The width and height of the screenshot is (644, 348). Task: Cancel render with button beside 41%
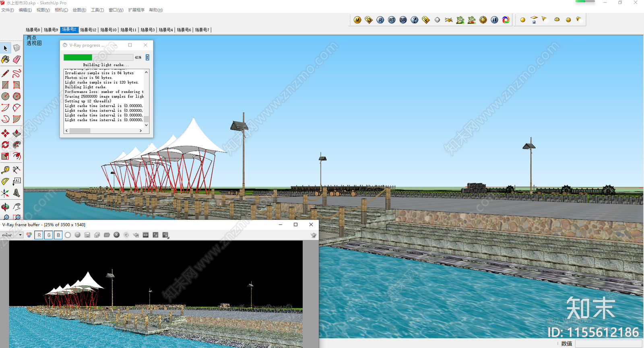coord(147,58)
